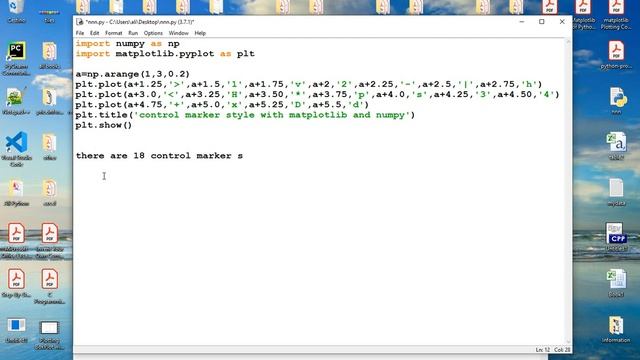Minimize the IDLE editor window
640x360 pixels.
pos(522,22)
